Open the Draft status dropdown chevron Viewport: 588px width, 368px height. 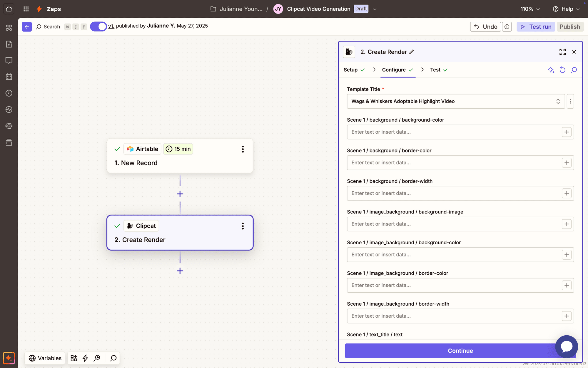[375, 9]
